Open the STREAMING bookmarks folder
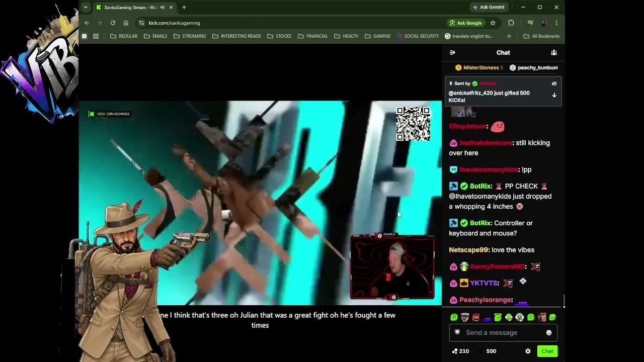The width and height of the screenshot is (644, 362). (189, 36)
